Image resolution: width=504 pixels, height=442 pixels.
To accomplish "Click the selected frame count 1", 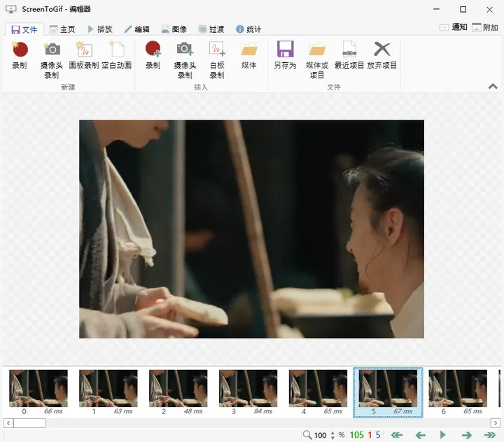I will point(370,435).
